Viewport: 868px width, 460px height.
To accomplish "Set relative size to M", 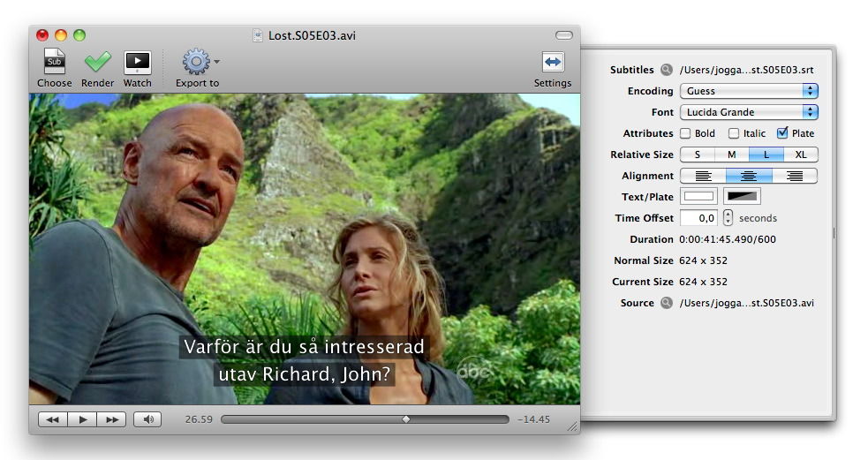I will click(732, 155).
